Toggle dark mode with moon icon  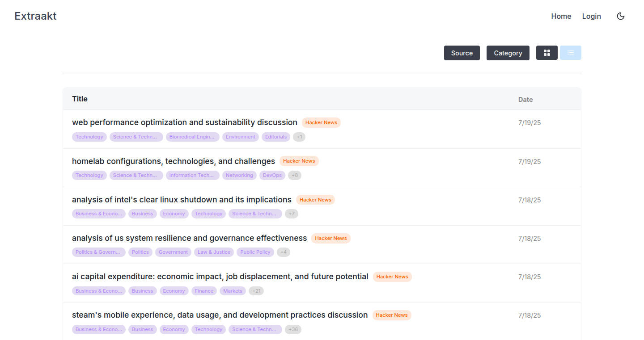pos(621,16)
